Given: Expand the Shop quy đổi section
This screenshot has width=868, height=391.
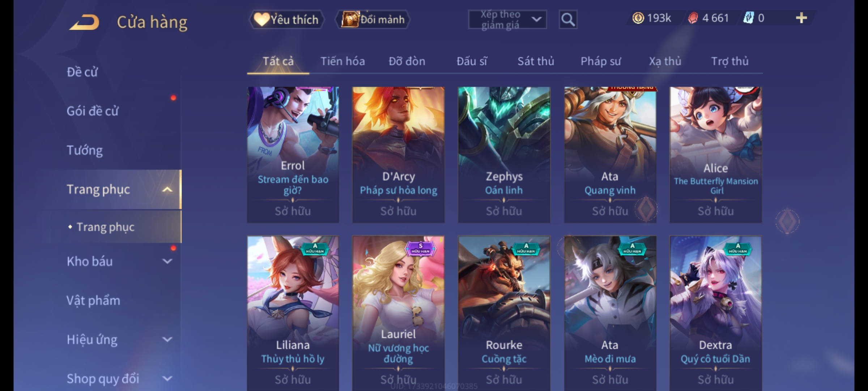Looking at the screenshot, I should [167, 378].
